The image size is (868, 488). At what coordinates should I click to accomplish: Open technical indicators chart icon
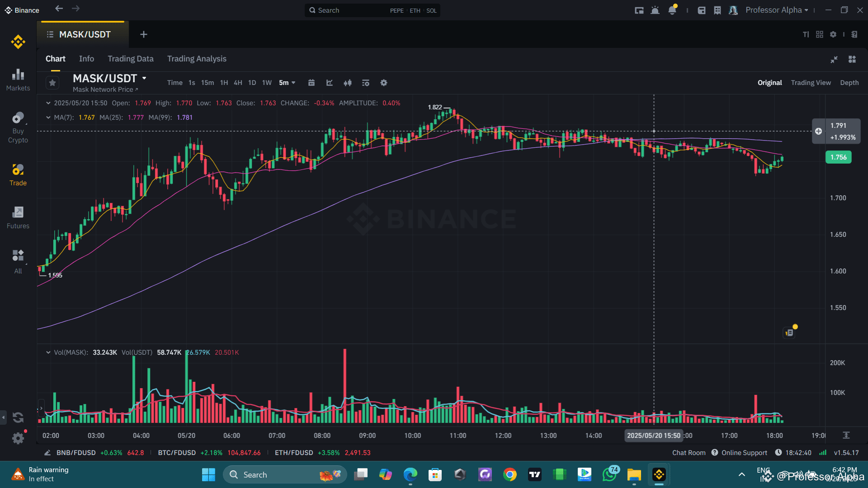tap(330, 83)
